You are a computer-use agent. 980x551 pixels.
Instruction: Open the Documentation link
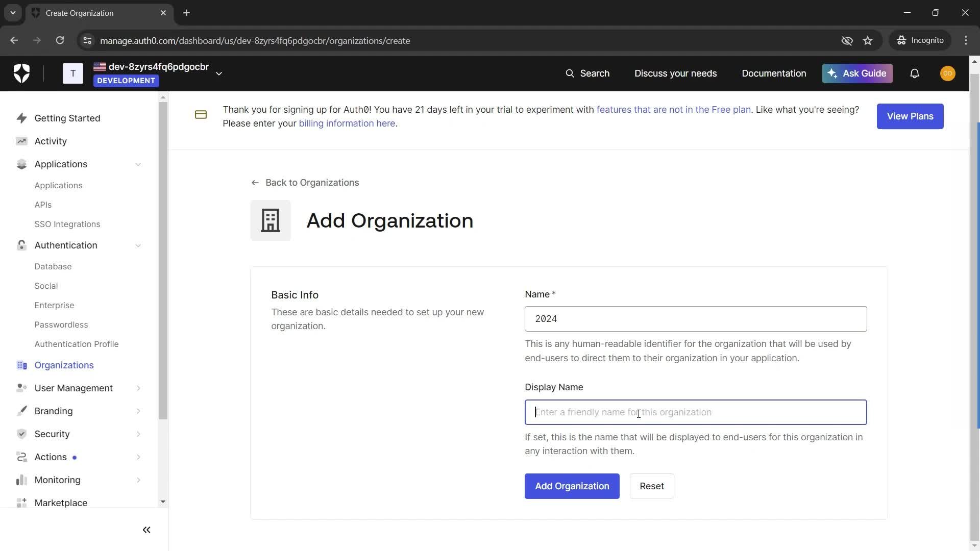774,73
